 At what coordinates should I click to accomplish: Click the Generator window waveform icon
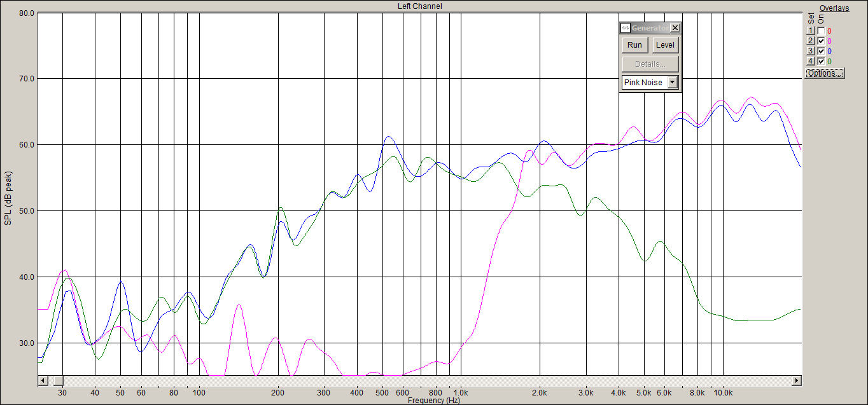pos(626,28)
